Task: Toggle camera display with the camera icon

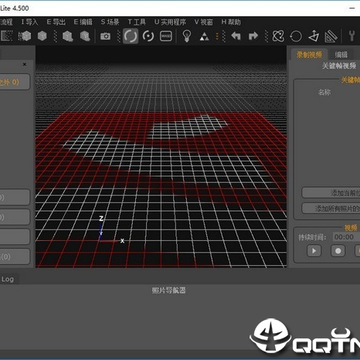Action: [105, 36]
